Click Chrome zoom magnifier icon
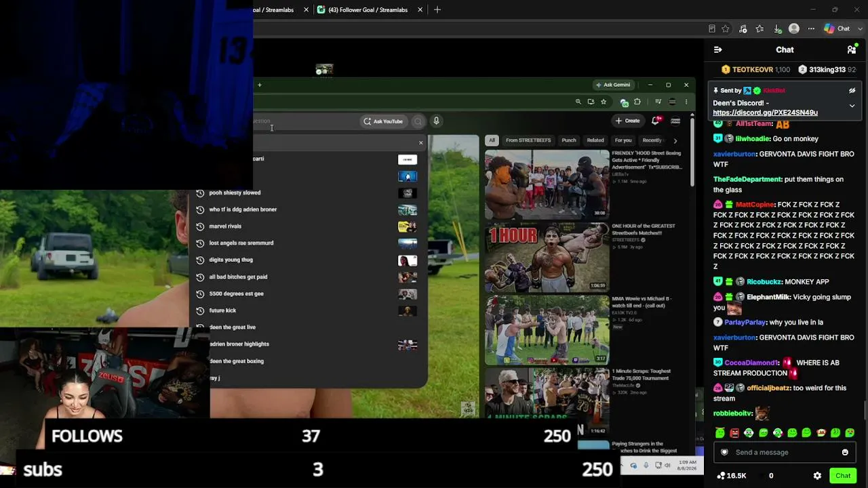 [578, 102]
